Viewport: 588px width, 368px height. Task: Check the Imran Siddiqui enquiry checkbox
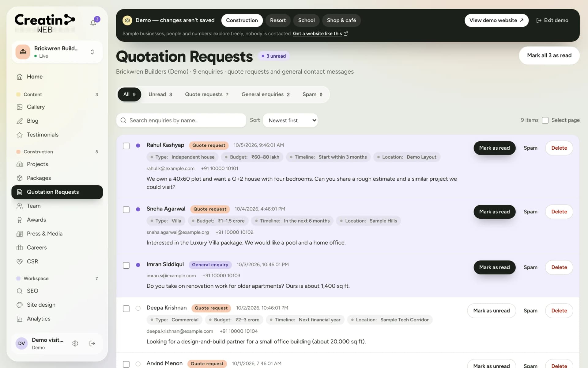click(x=126, y=265)
